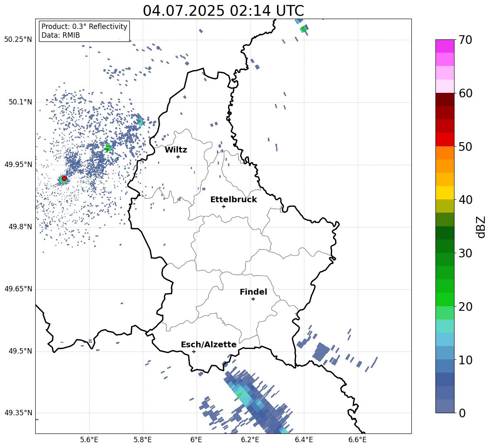
Task: Click the cyan colorbar segment below 20
Action: point(445,326)
